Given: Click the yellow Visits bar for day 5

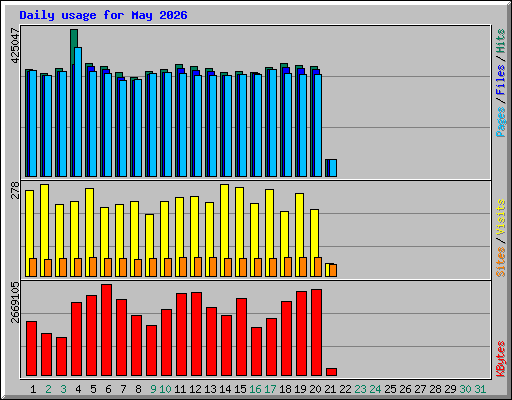Looking at the screenshot, I should pyautogui.click(x=90, y=223).
